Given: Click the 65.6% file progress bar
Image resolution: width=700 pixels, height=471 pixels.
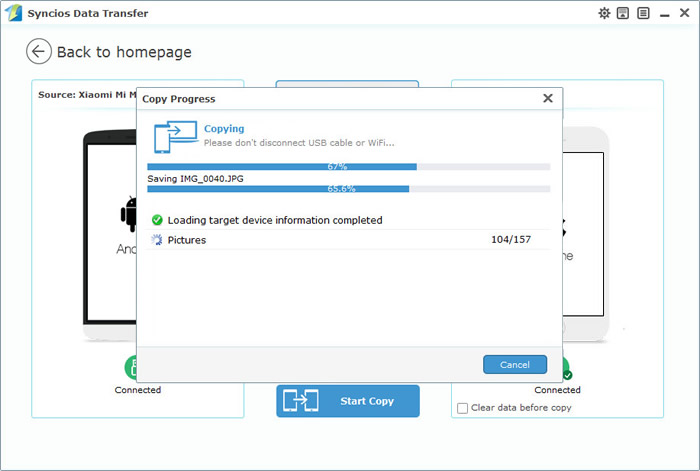Looking at the screenshot, I should pyautogui.click(x=349, y=189).
